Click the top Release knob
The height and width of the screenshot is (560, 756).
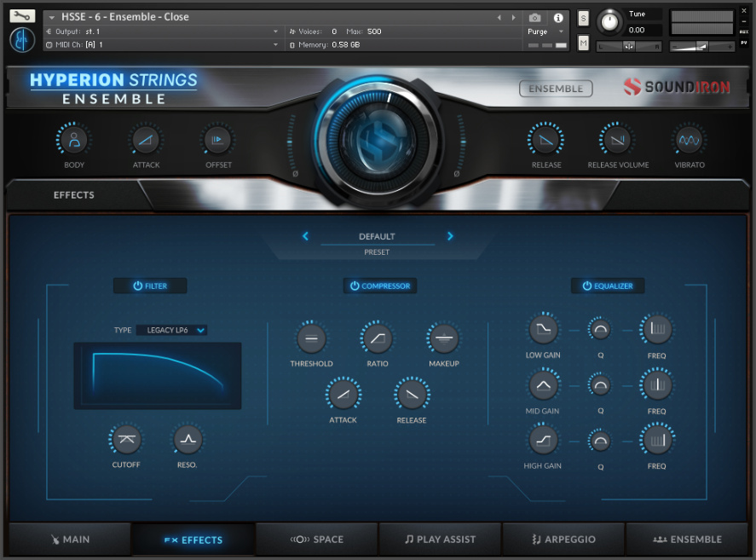tap(545, 140)
